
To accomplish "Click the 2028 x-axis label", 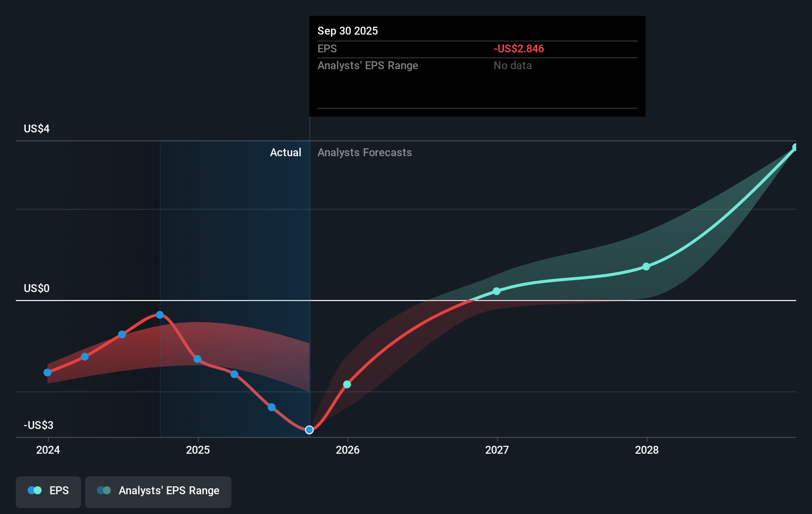I will [647, 450].
